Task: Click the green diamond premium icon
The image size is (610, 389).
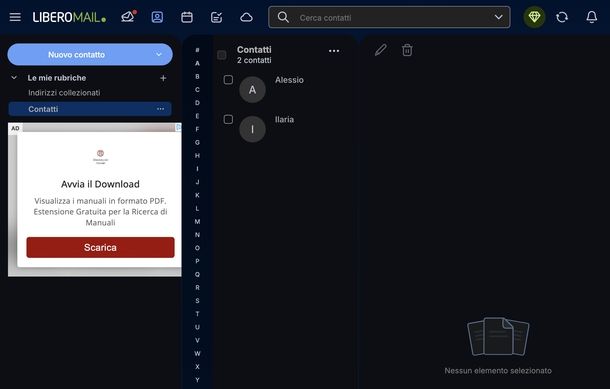Action: click(534, 17)
